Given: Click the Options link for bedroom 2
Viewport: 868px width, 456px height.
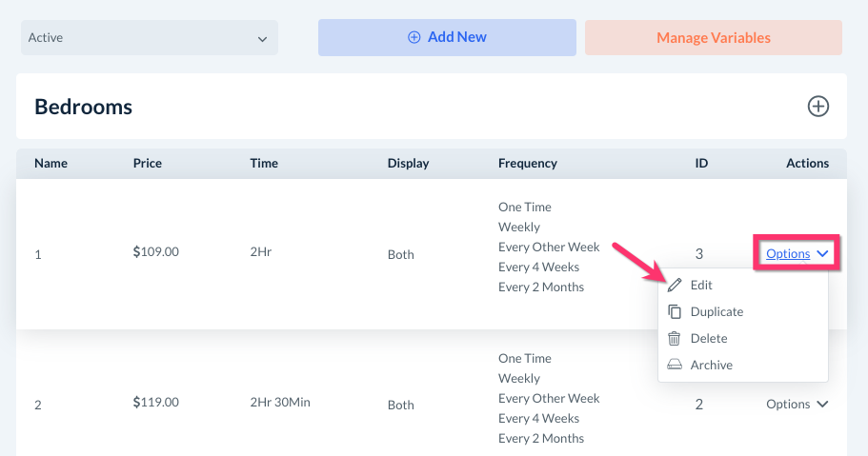Looking at the screenshot, I should tap(788, 405).
